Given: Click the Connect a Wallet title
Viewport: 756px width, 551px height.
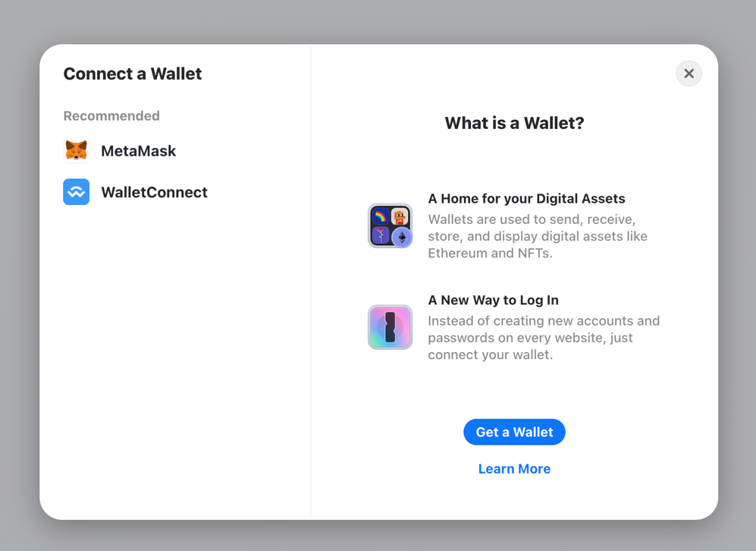Looking at the screenshot, I should (133, 74).
